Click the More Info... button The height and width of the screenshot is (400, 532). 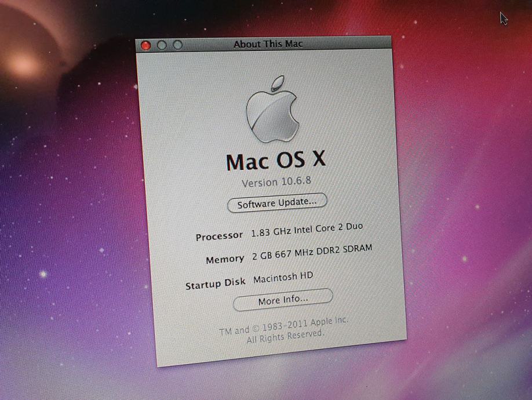coord(283,300)
